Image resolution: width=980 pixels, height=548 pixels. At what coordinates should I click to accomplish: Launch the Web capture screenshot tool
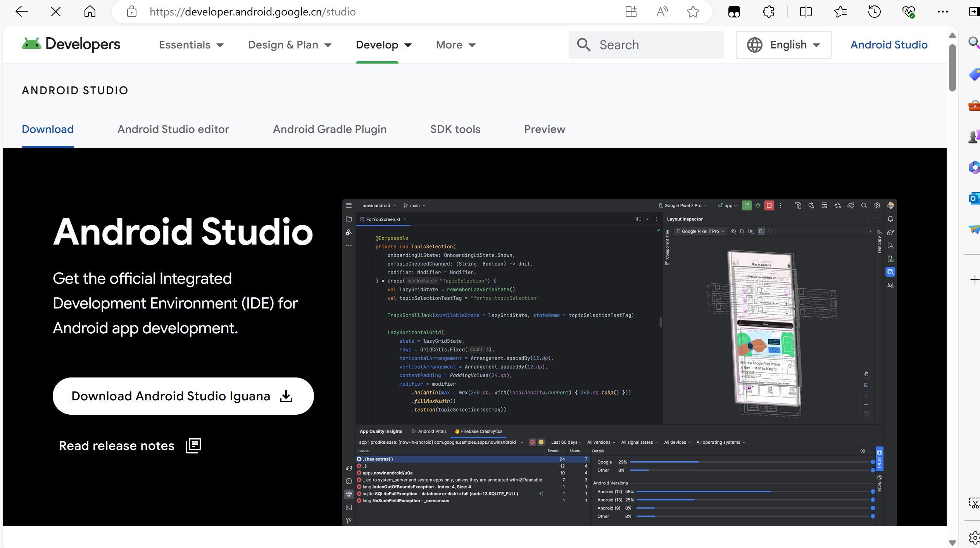coord(974,502)
